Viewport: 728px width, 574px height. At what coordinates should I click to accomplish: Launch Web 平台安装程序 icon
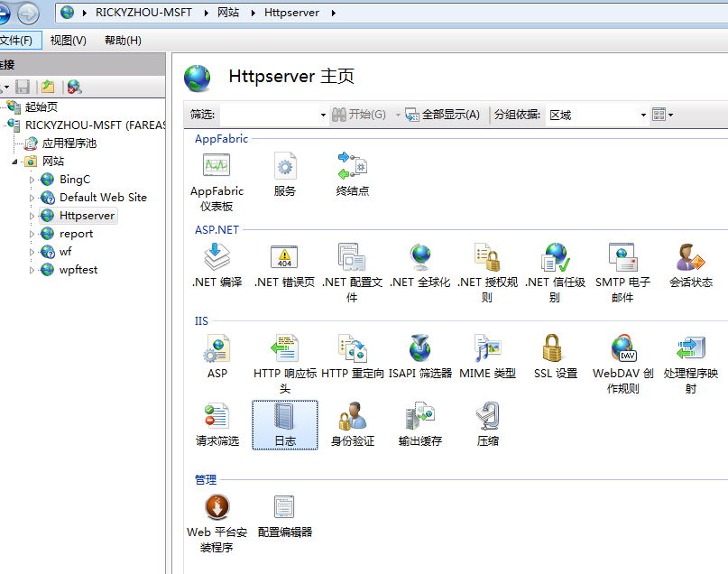tap(217, 508)
